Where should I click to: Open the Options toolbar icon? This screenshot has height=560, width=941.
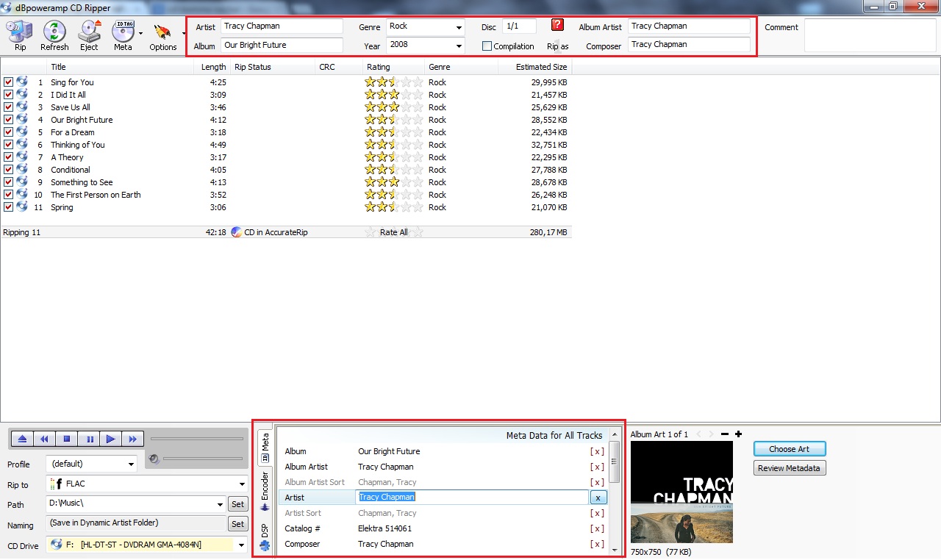(x=162, y=35)
